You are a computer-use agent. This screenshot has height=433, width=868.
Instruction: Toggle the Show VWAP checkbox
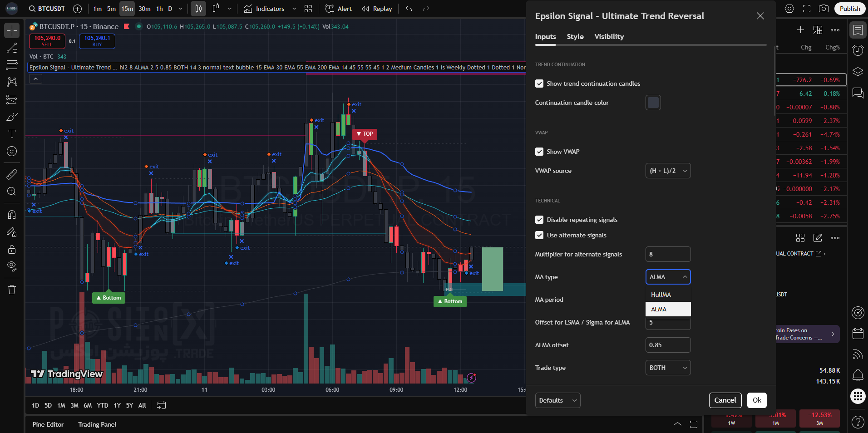pos(539,152)
